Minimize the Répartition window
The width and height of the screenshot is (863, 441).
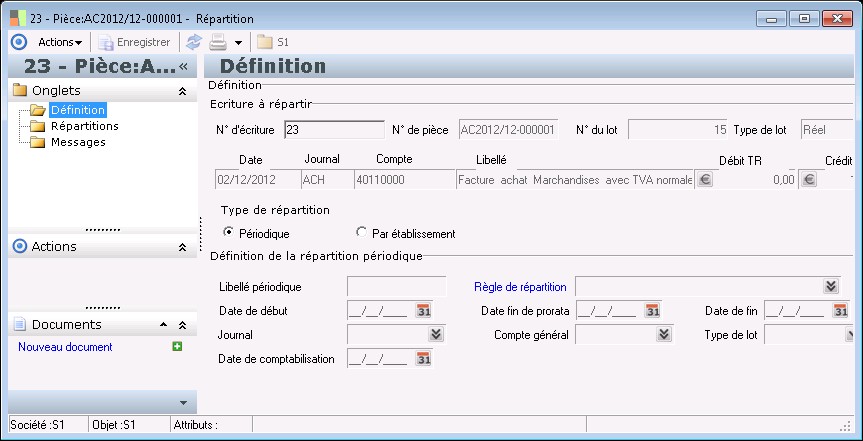click(771, 19)
